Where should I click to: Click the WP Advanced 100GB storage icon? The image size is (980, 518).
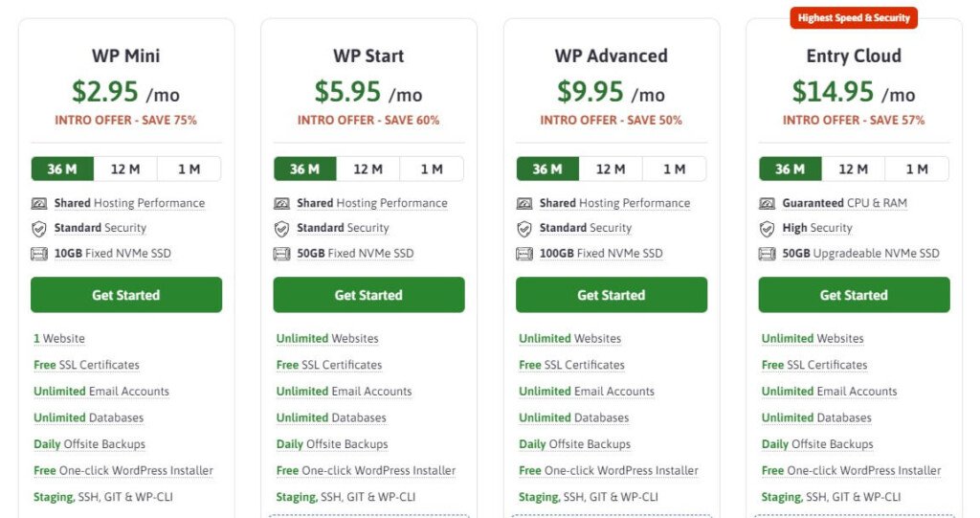click(x=524, y=254)
